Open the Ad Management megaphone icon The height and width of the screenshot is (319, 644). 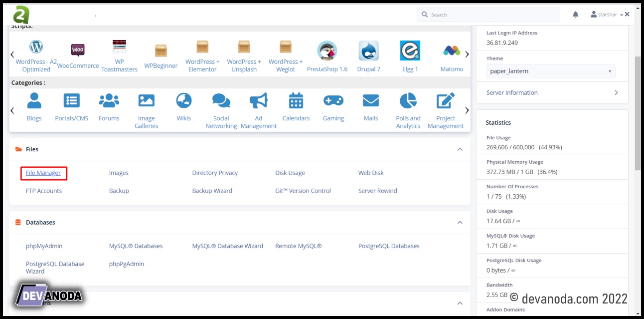pos(258,101)
